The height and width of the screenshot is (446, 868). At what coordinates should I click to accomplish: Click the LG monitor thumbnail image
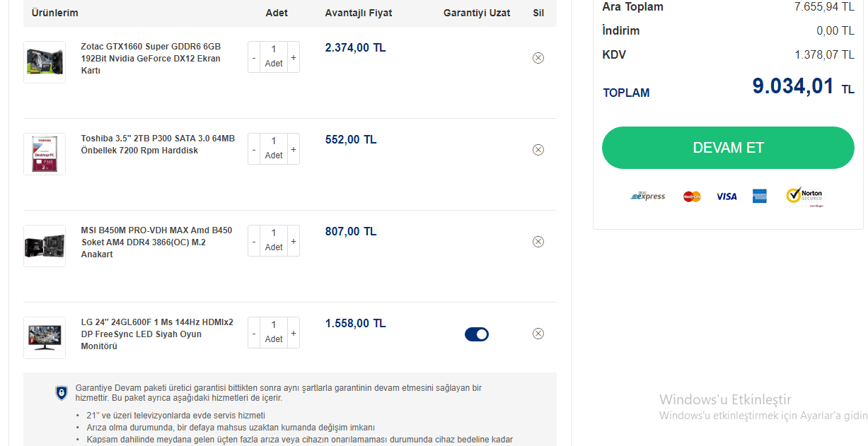coord(45,338)
